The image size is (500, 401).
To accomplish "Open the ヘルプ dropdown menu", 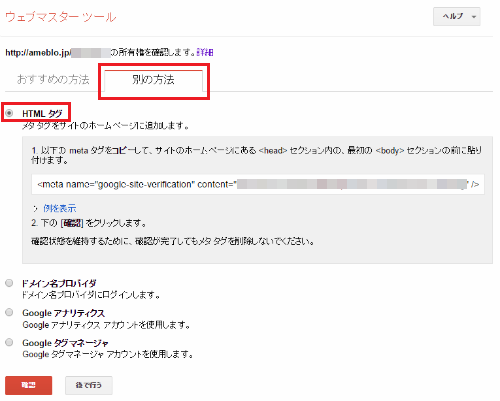I will 456,16.
